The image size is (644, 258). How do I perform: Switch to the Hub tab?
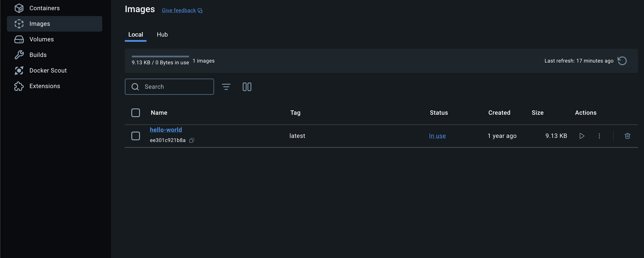click(162, 34)
